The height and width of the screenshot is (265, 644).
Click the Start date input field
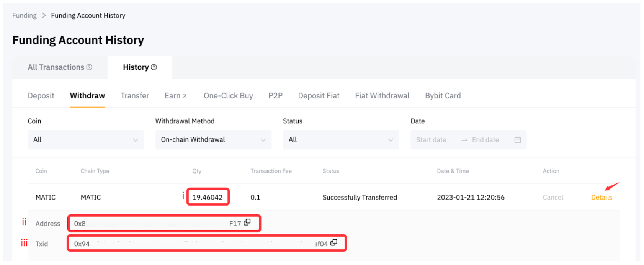[431, 140]
